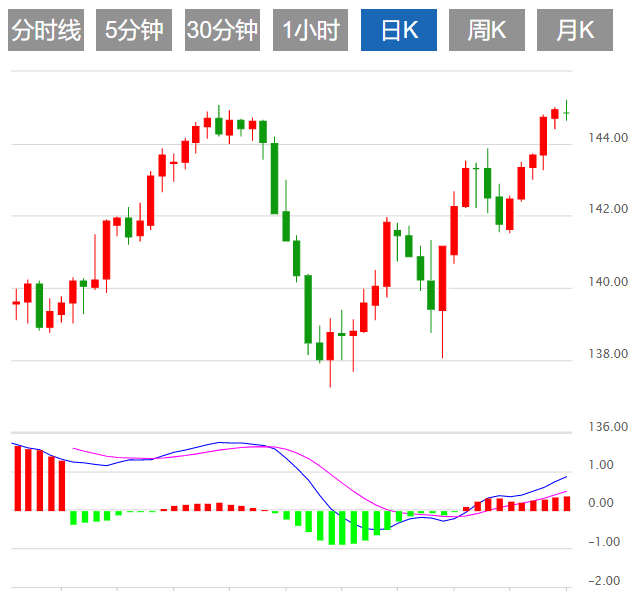
Task: Select the 5分钟 chart tab
Action: tap(133, 31)
